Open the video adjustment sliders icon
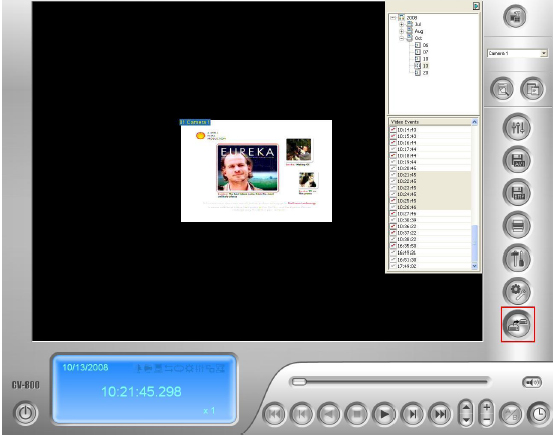This screenshot has width=555, height=436. click(517, 127)
